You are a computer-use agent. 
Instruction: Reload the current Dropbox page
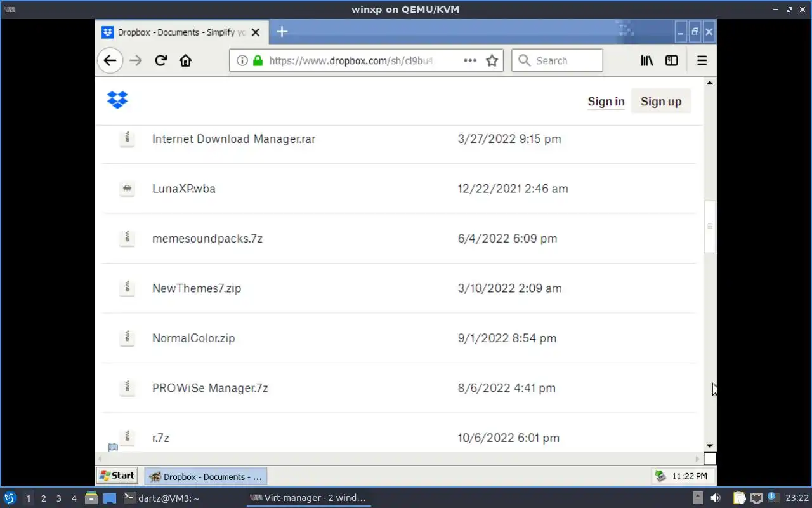point(160,60)
